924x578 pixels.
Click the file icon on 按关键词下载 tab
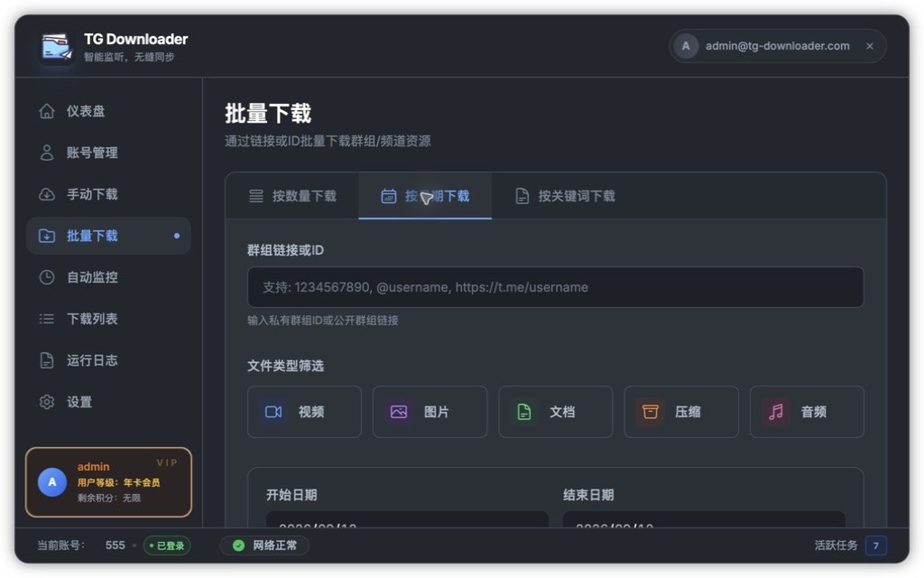point(522,196)
